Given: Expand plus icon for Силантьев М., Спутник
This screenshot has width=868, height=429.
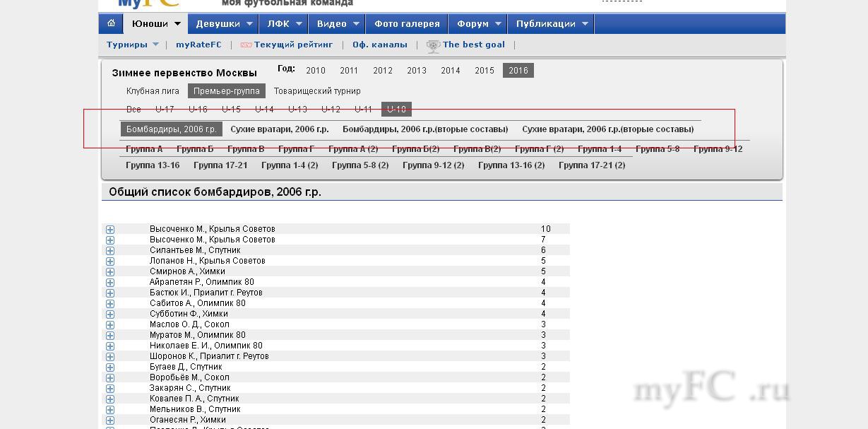Looking at the screenshot, I should (x=110, y=250).
